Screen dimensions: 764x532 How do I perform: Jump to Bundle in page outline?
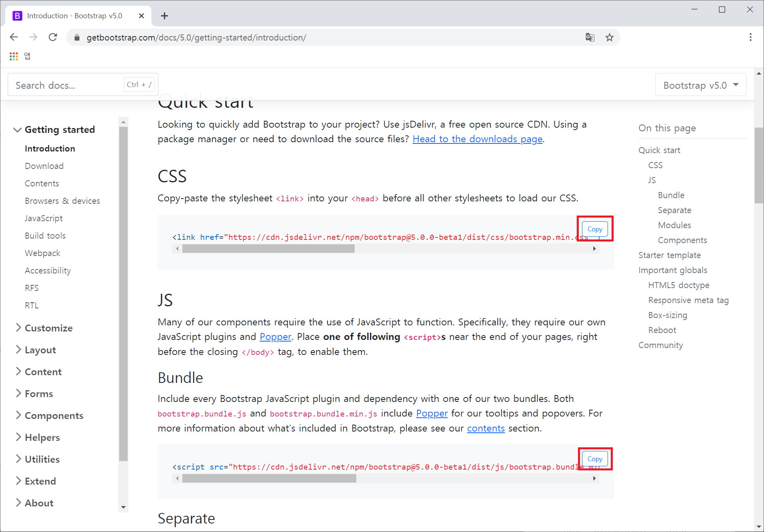[x=671, y=195]
